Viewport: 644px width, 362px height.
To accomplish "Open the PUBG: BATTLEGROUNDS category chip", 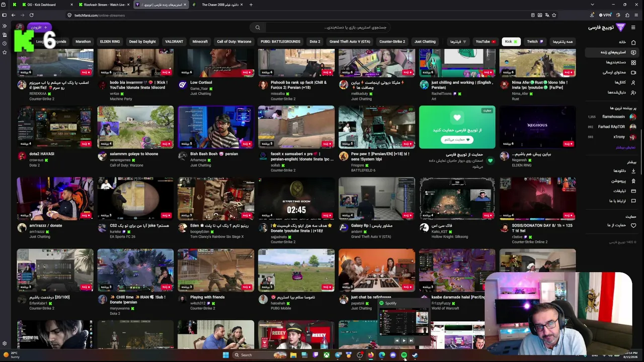I will pyautogui.click(x=280, y=42).
